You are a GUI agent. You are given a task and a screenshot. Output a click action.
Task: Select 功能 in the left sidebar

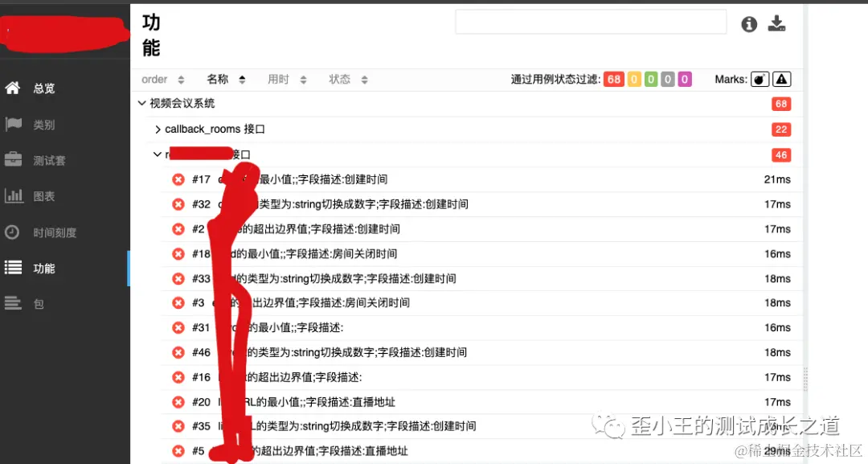coord(44,268)
